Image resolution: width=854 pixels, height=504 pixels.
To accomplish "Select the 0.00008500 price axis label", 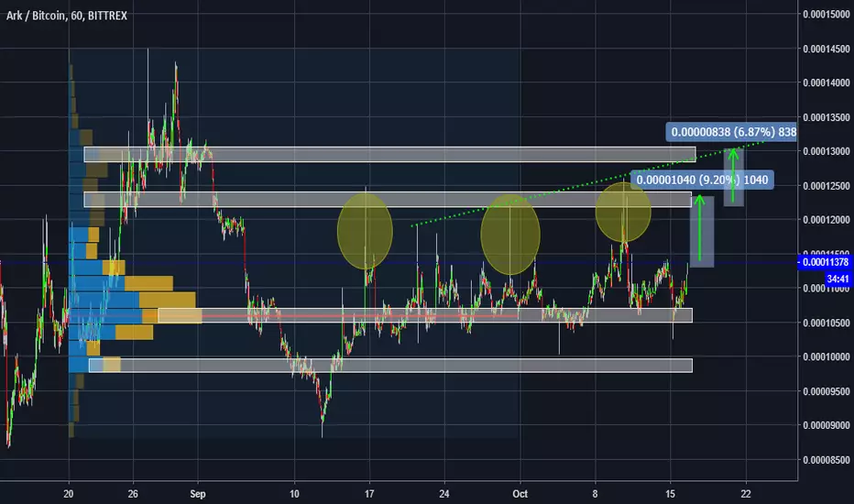I will 827,460.
